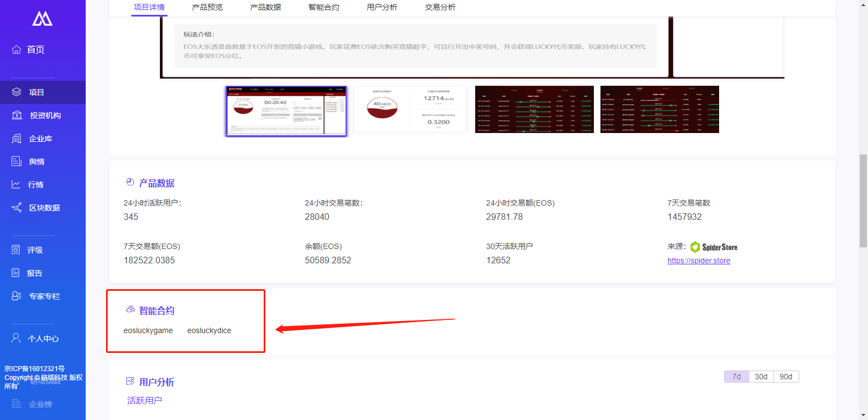Click the scrollbar down arrow

tap(863, 415)
